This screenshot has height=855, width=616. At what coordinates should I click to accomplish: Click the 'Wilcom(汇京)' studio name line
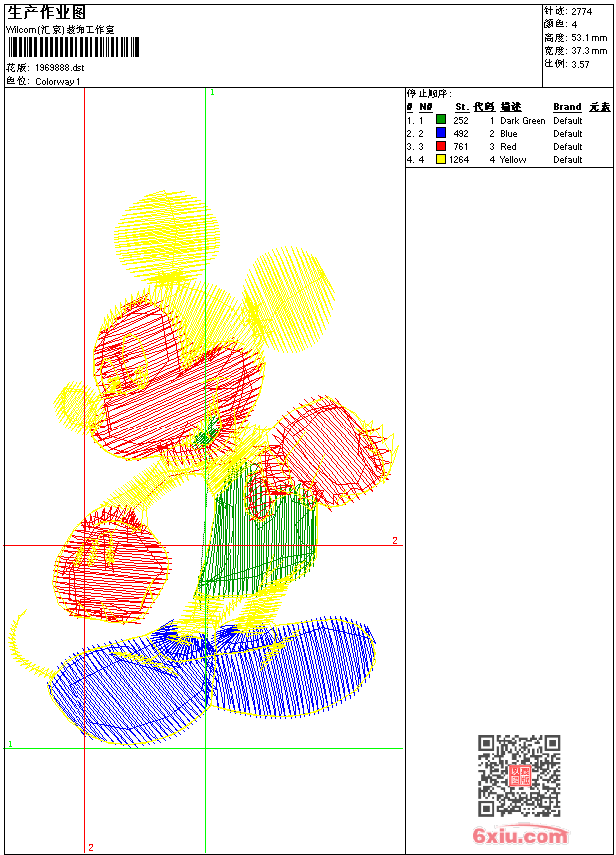[61, 30]
